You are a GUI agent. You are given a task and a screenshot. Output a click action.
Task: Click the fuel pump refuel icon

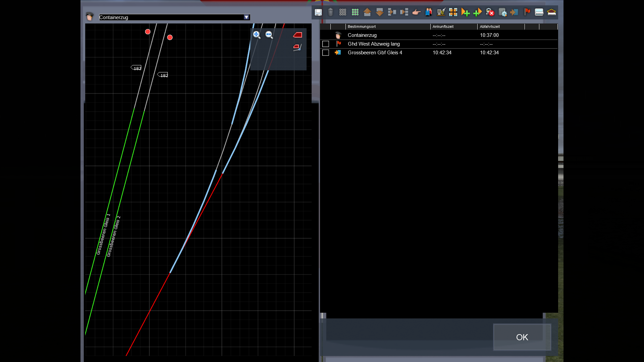pyautogui.click(x=441, y=12)
